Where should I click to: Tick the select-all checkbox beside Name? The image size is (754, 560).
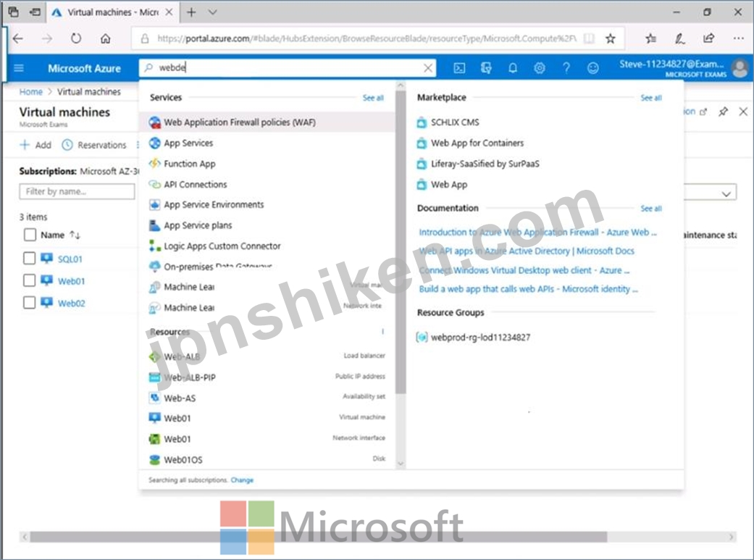click(30, 235)
